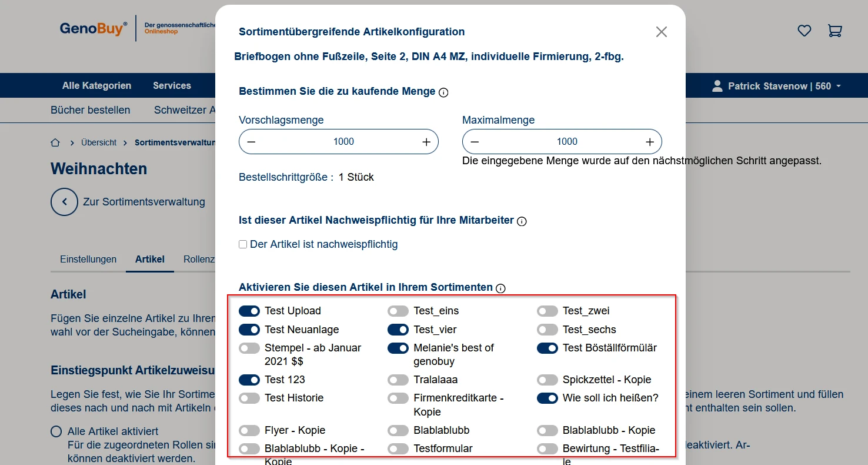Close the Artikelkonfiguration dialog
Viewport: 868px width, 465px height.
[x=661, y=32]
